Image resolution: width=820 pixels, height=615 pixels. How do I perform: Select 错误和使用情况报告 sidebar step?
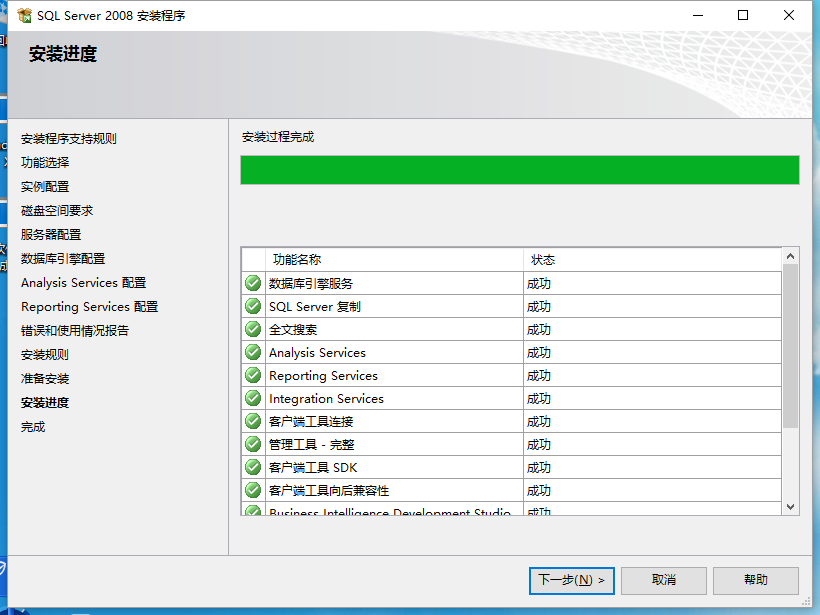coord(75,331)
